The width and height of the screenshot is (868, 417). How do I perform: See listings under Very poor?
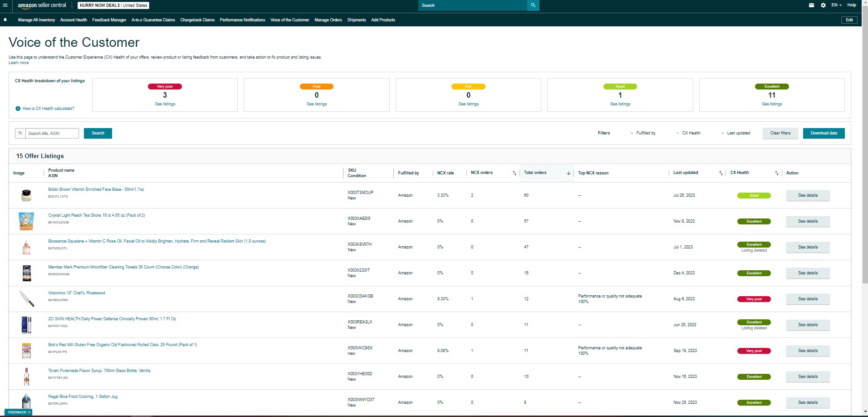pyautogui.click(x=165, y=104)
